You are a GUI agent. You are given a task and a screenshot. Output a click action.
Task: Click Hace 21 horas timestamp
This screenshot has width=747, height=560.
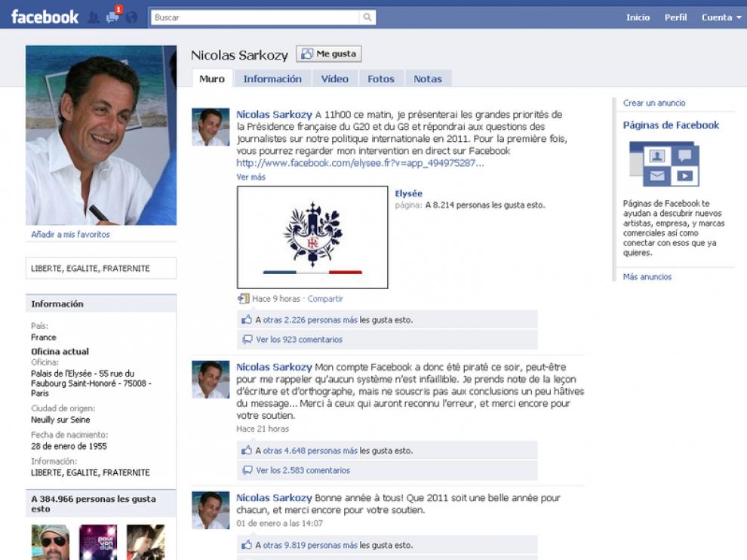coord(263,429)
